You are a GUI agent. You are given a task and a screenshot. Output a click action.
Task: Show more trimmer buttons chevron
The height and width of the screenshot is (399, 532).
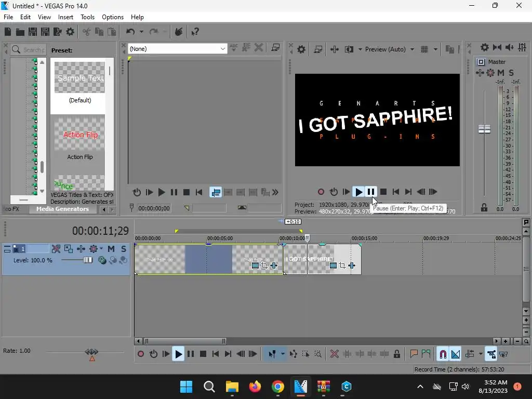pos(275,192)
